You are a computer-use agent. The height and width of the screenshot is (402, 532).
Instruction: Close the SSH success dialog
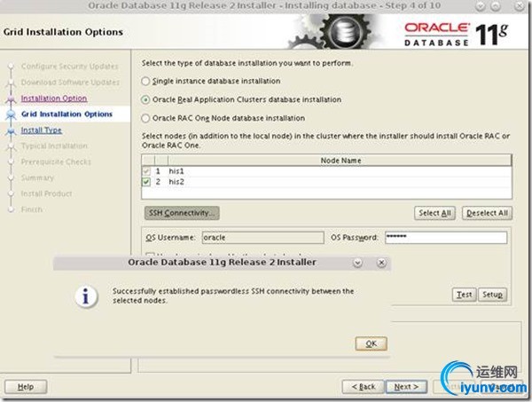(x=381, y=263)
